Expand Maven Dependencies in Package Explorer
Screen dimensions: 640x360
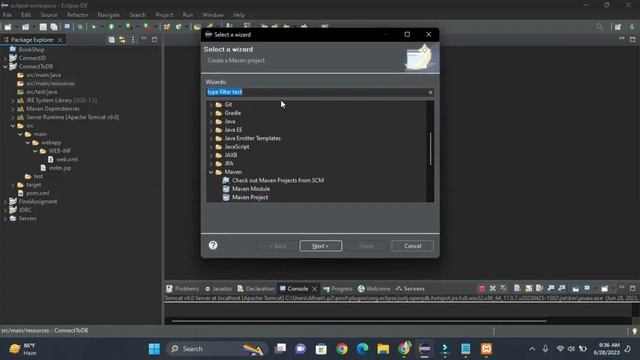point(13,109)
